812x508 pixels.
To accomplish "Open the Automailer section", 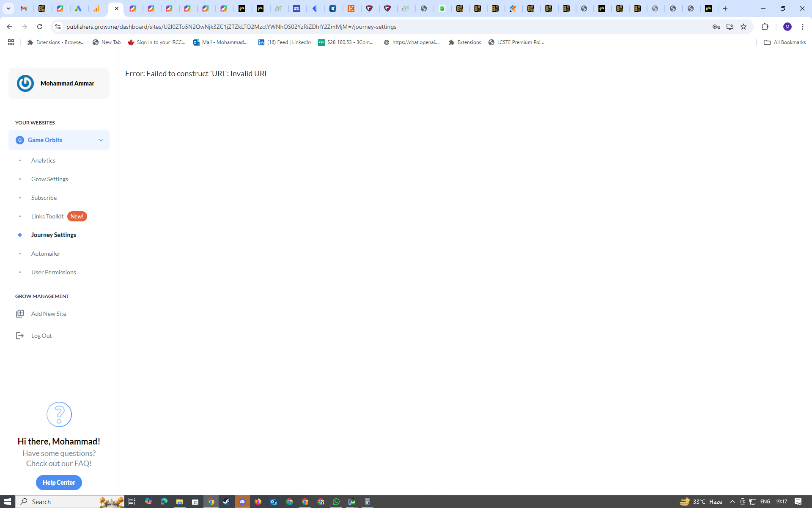I will pyautogui.click(x=46, y=254).
